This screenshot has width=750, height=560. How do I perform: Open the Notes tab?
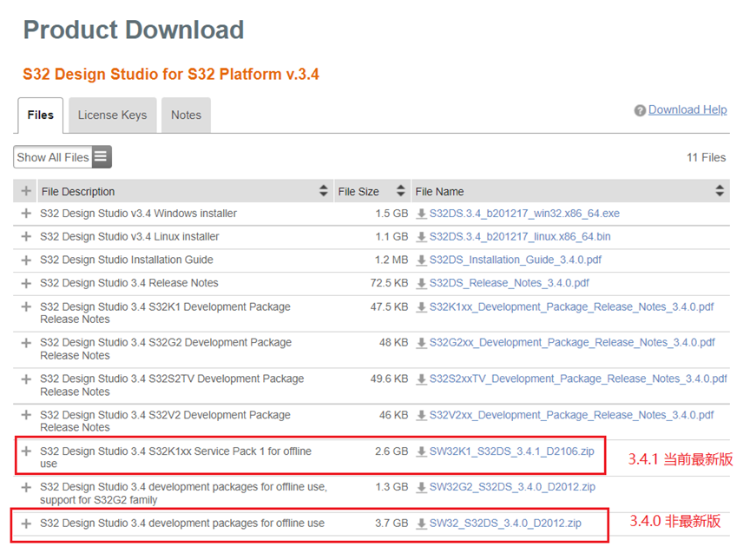(x=185, y=115)
